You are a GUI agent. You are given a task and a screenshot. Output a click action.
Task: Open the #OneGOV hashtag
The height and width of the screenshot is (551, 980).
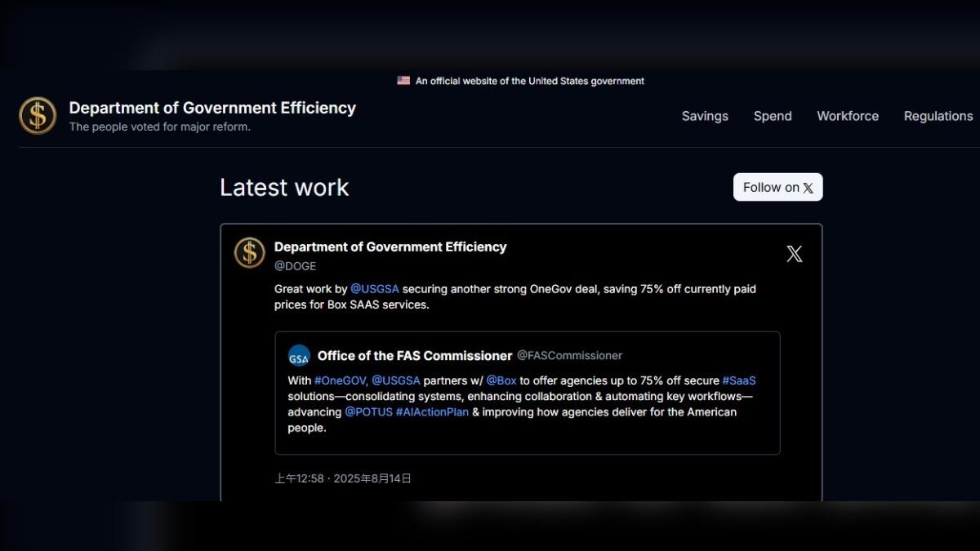pos(341,380)
